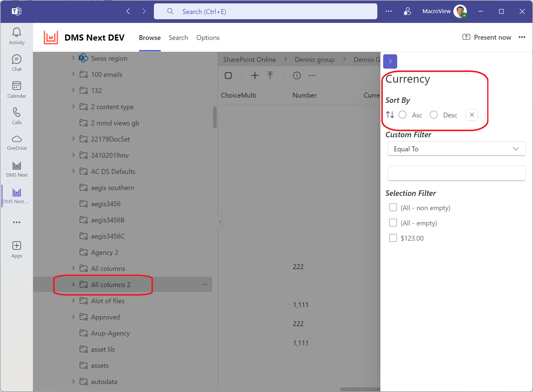The width and height of the screenshot is (533, 392).
Task: Check the (All - non empty) filter
Action: (x=393, y=207)
